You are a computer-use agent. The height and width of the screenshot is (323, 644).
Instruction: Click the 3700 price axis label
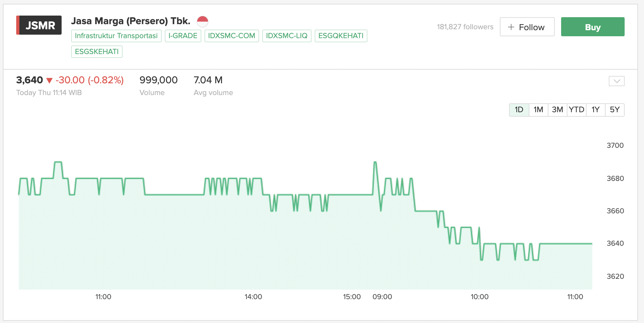point(615,146)
